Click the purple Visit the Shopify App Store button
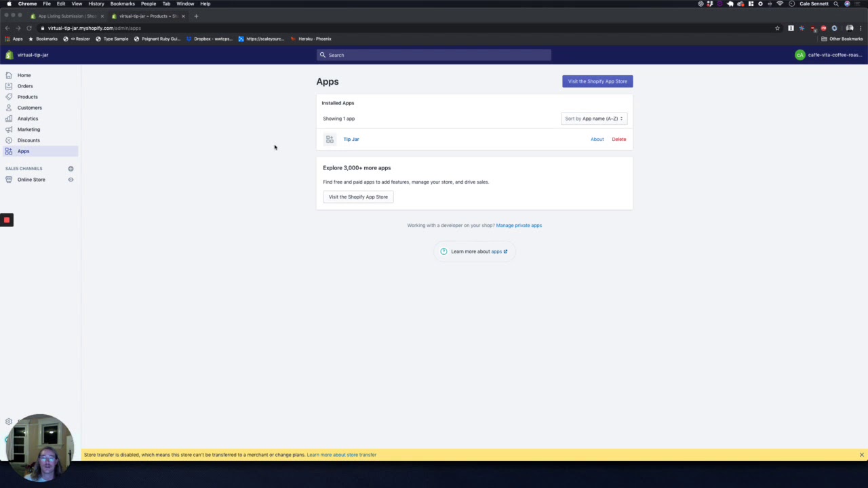The width and height of the screenshot is (868, 488). tap(597, 81)
